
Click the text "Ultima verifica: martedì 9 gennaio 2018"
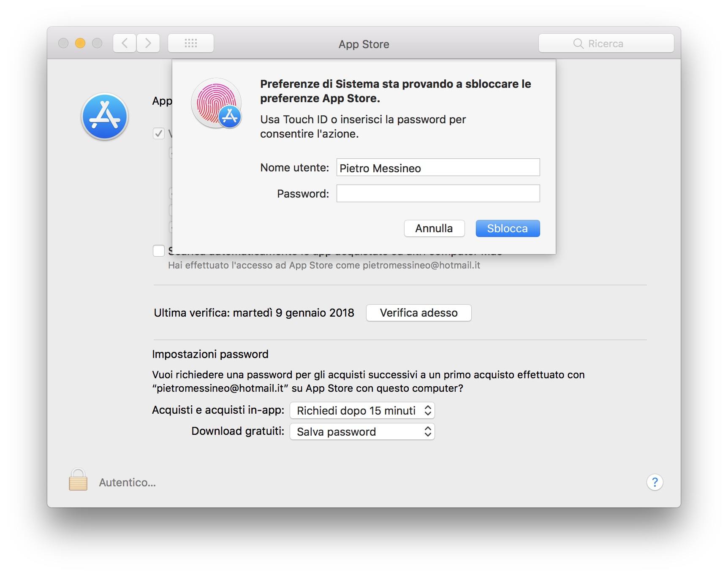254,313
